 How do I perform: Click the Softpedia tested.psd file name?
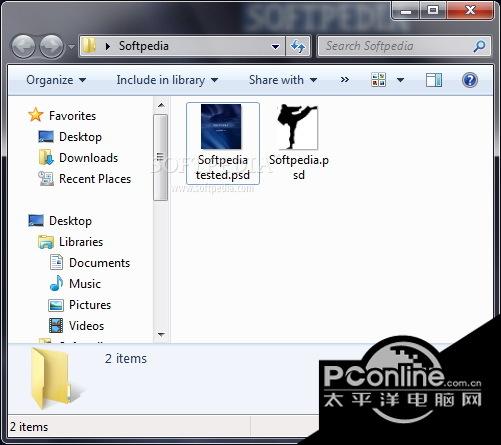coord(223,167)
